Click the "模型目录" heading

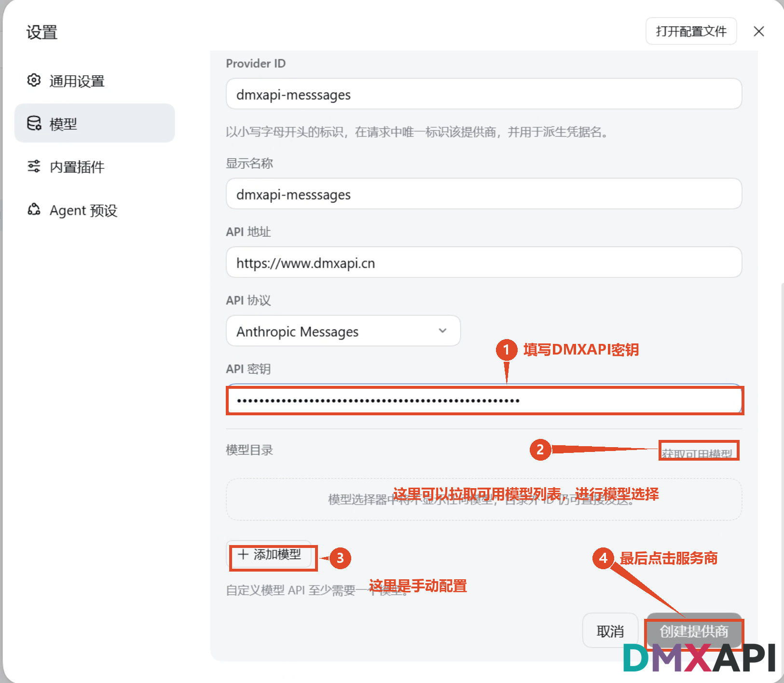coord(249,450)
